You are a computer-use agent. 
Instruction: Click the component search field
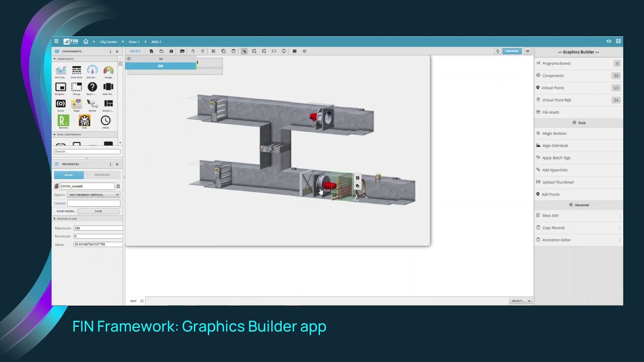point(87,151)
